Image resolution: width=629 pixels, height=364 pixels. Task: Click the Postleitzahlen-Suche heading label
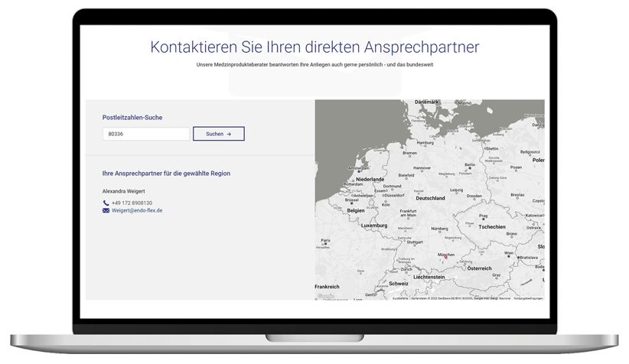(x=132, y=118)
